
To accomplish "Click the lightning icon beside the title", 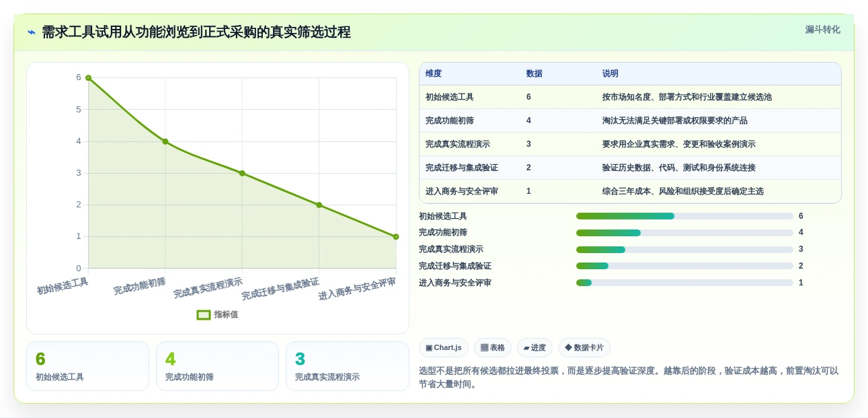I will 32,32.
